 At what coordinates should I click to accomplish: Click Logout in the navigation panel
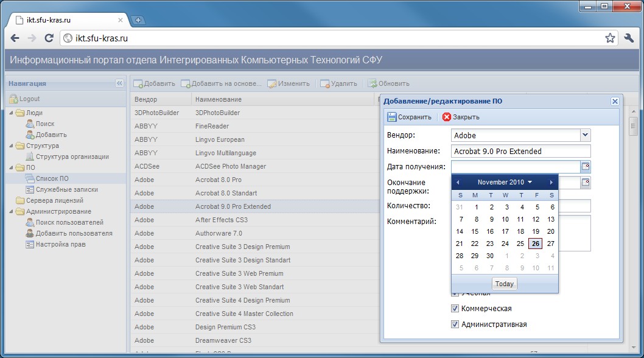(x=24, y=99)
